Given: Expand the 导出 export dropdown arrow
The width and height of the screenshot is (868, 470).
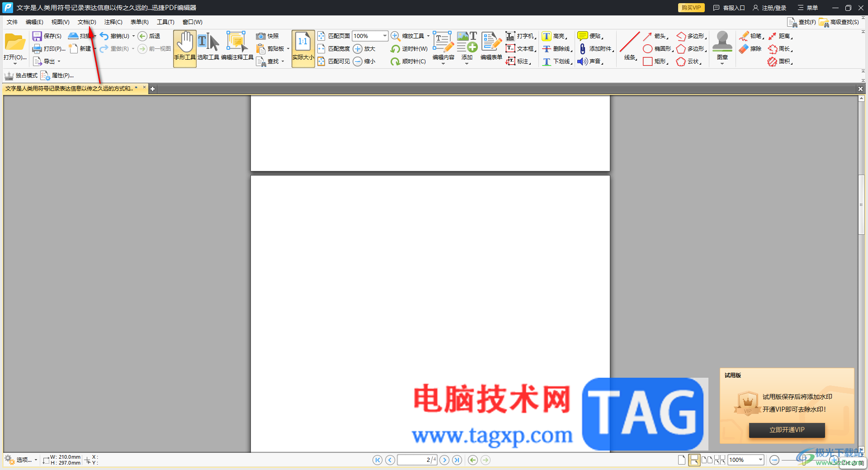Looking at the screenshot, I should tap(59, 62).
